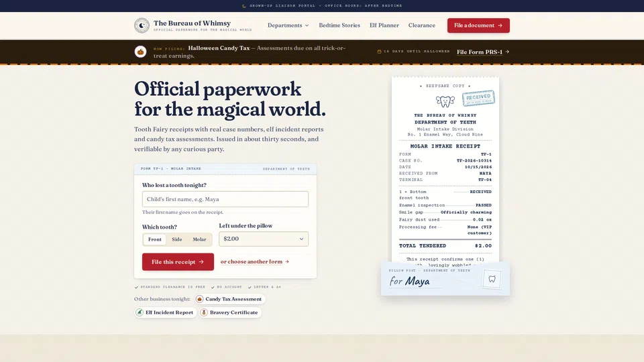The height and width of the screenshot is (362, 644).
Task: Click the tooth stamp on pillow post envelope
Action: pyautogui.click(x=492, y=279)
